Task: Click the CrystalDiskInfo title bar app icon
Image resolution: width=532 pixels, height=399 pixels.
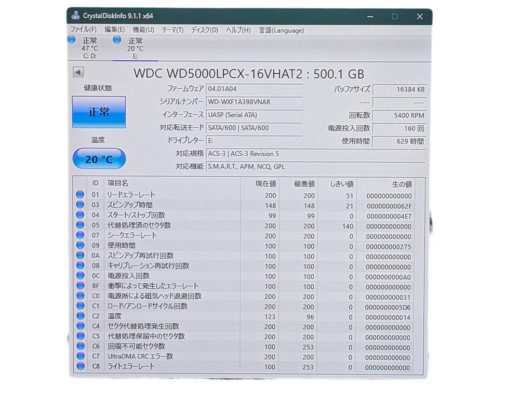Action: click(76, 16)
